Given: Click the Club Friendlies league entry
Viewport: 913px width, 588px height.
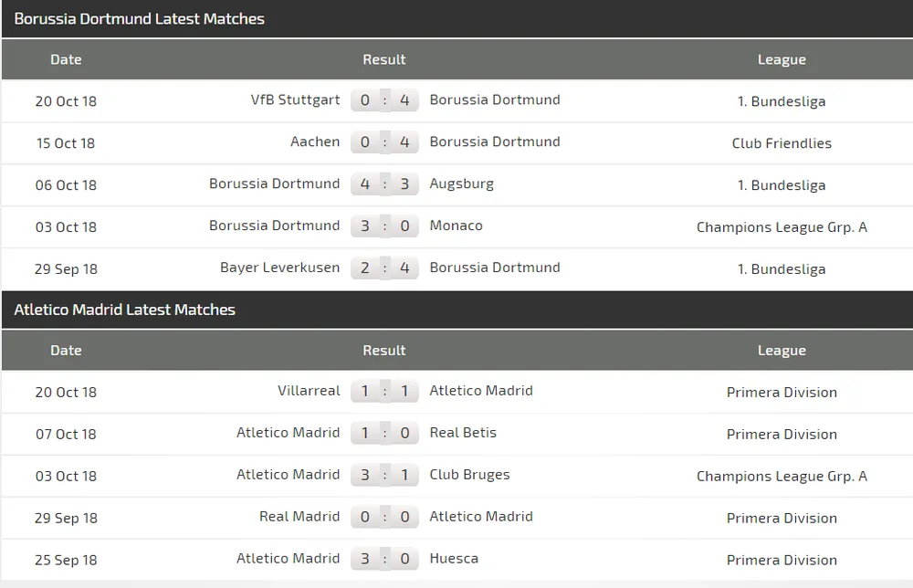Looking at the screenshot, I should point(782,143).
